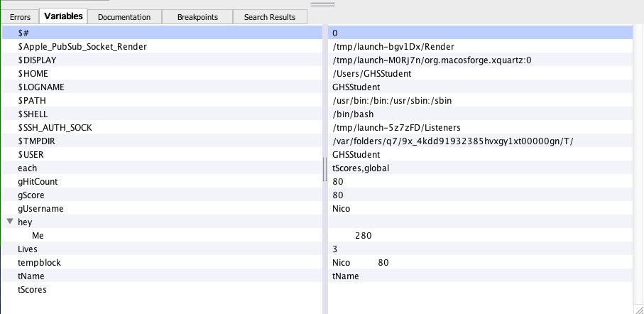
Task: Open the Documentation tab
Action: point(124,16)
